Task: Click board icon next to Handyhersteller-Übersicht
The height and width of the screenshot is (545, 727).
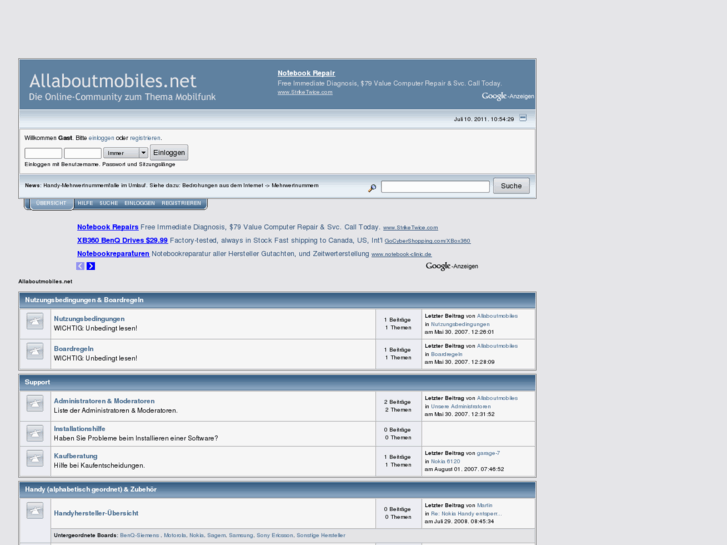Action: tap(35, 511)
